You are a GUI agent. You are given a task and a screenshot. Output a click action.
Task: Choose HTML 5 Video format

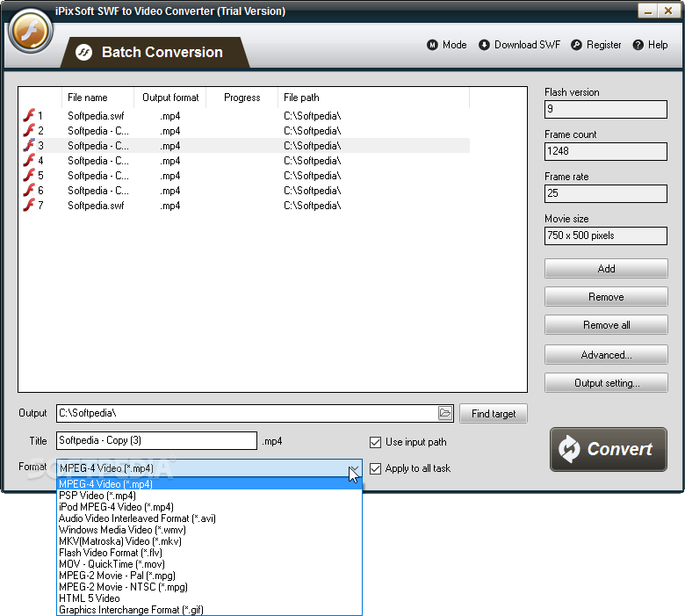tap(209, 598)
